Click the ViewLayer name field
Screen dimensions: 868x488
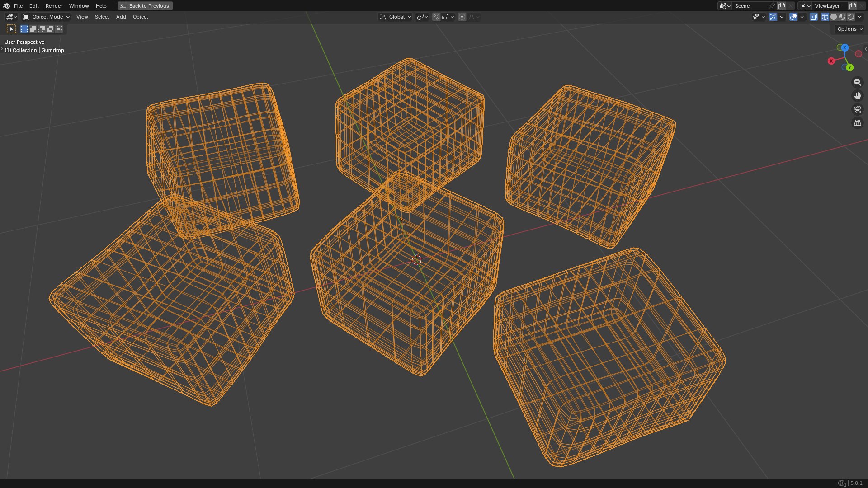[830, 6]
